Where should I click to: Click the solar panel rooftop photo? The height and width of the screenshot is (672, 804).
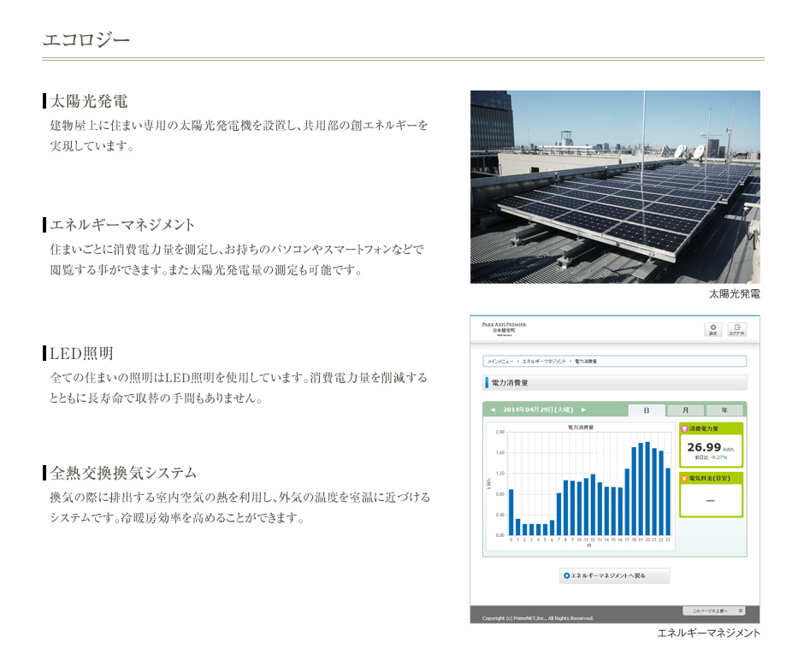(615, 187)
